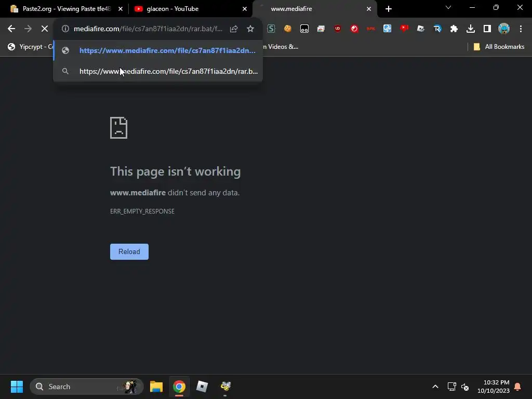Open the red circular extension icon

click(354, 29)
